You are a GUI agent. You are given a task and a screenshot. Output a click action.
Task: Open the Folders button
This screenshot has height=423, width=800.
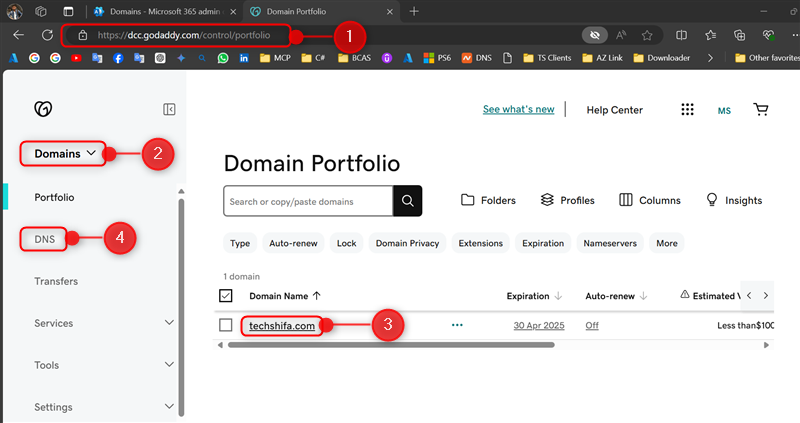pos(488,200)
